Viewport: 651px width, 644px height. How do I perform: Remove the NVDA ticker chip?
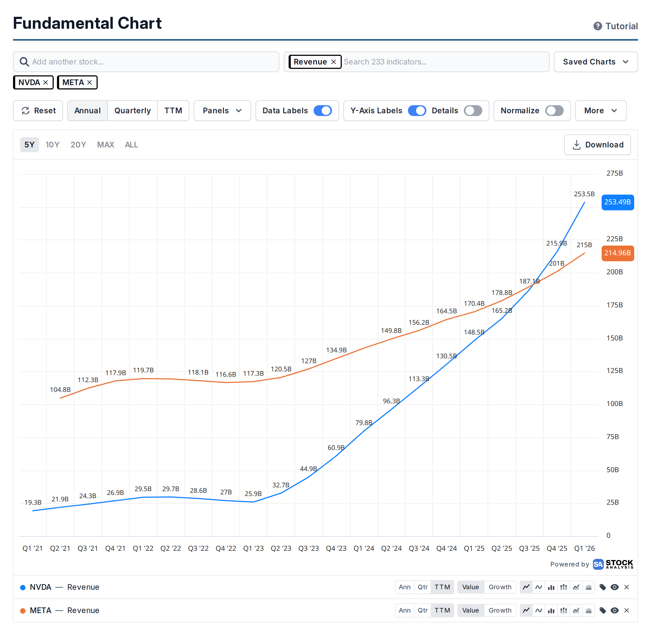pos(46,82)
